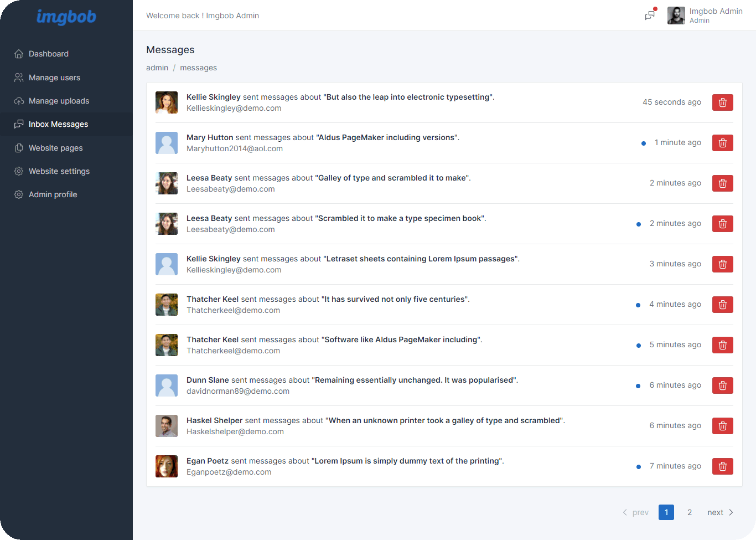
Task: Delete Thatcher Keel's Software like Aldus message
Action: [723, 345]
